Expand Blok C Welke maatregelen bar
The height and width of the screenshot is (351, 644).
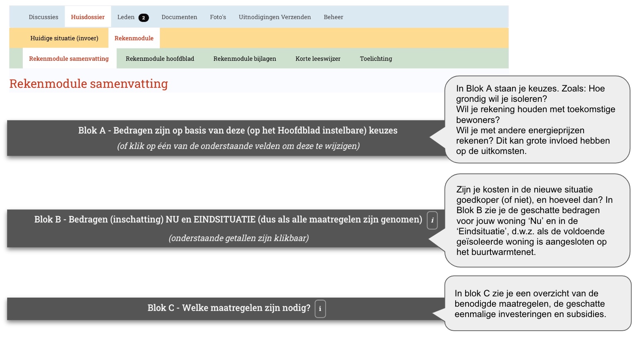[x=226, y=309]
